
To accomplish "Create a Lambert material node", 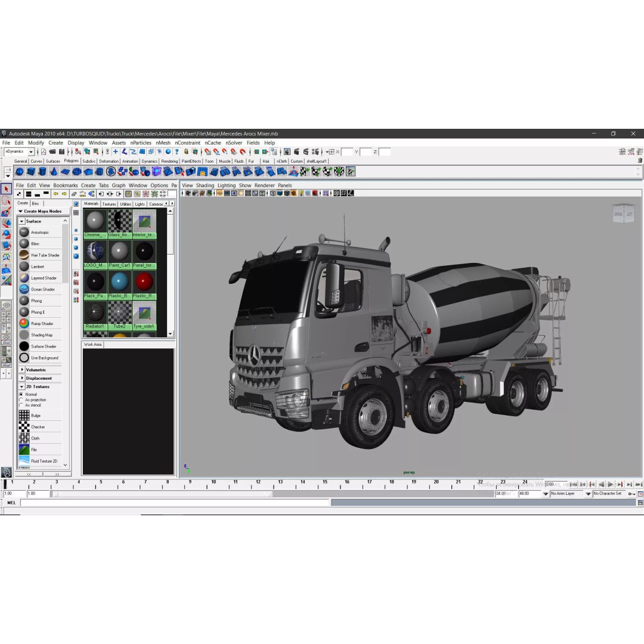I will point(41,267).
